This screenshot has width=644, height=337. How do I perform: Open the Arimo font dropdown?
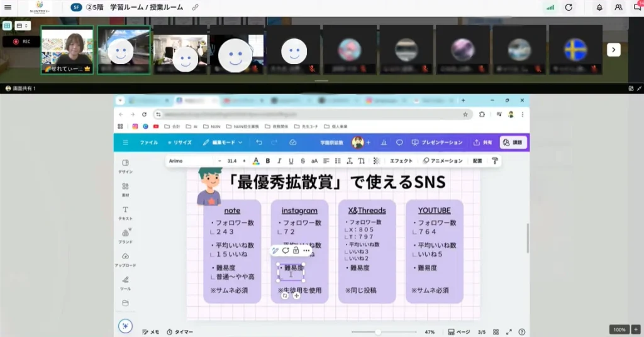coord(194,161)
